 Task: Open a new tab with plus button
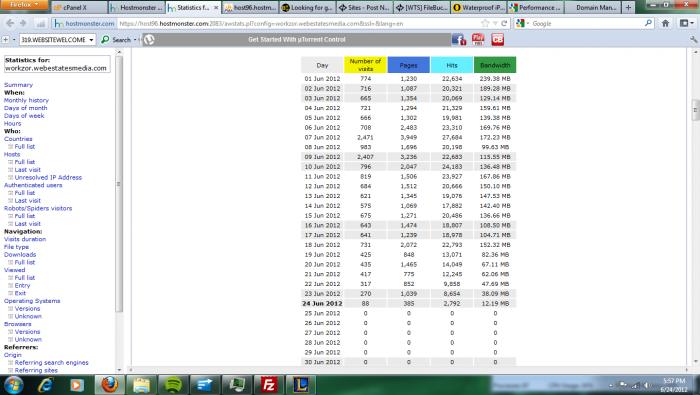point(628,8)
